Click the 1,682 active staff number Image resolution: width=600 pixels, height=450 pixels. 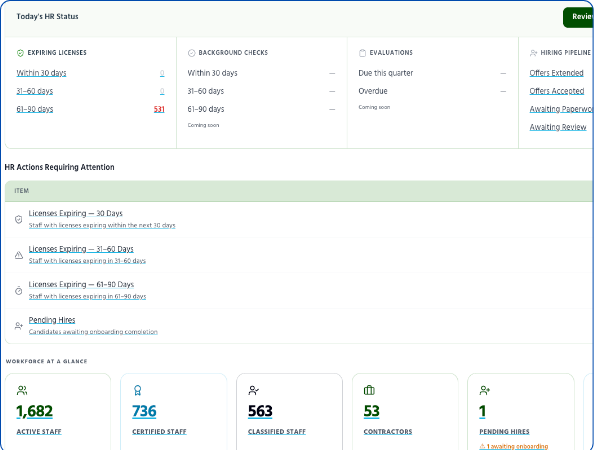[x=34, y=411]
